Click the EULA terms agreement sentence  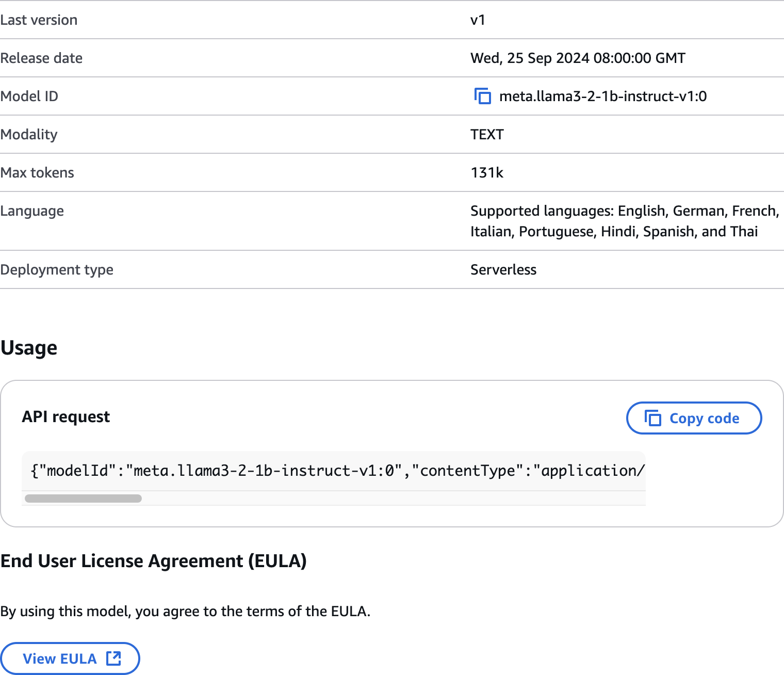coord(185,611)
